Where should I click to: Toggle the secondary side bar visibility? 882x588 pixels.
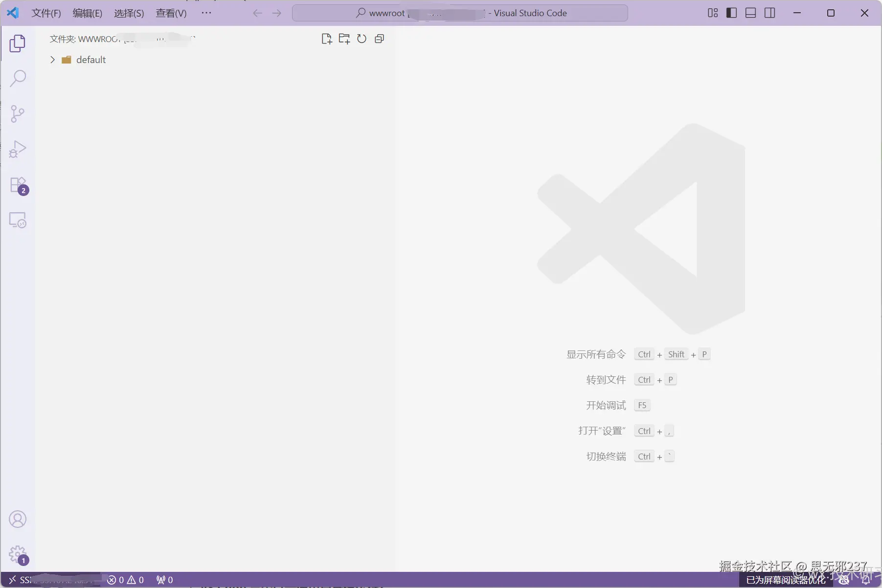coord(770,13)
